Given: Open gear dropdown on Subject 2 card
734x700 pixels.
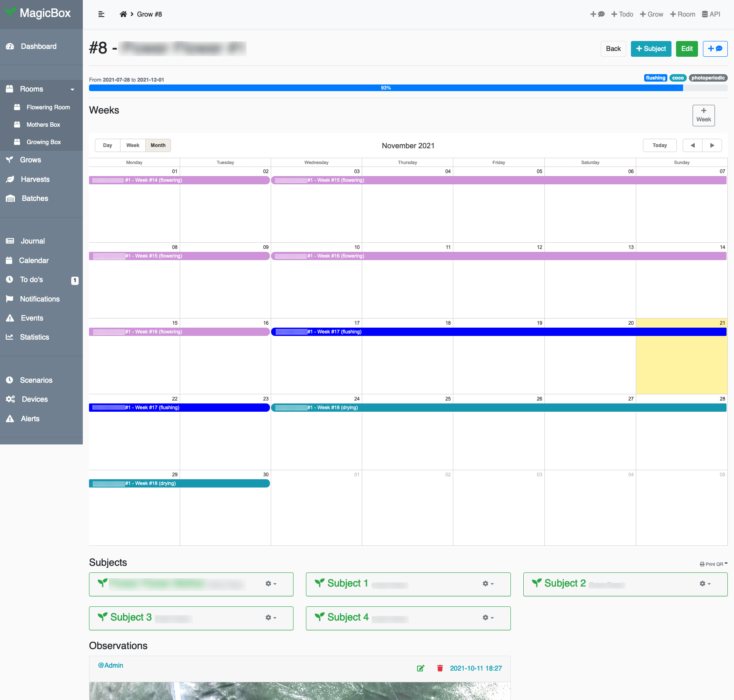Looking at the screenshot, I should click(705, 584).
